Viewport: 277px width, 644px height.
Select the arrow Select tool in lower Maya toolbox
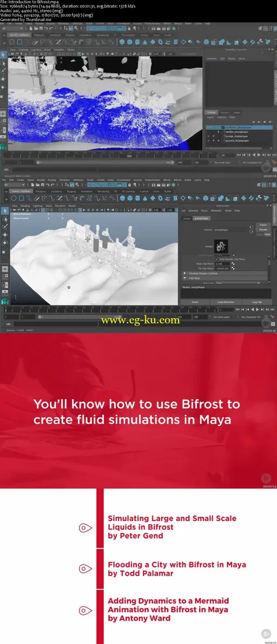5,211
